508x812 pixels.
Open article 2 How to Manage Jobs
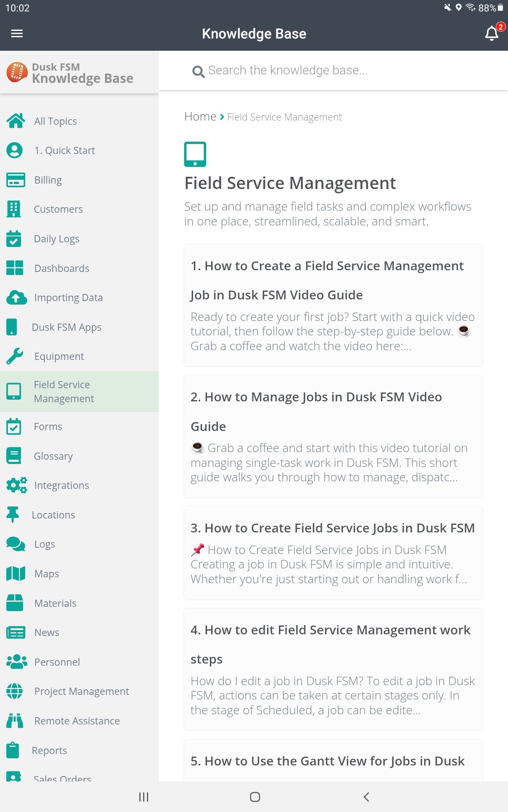click(333, 436)
